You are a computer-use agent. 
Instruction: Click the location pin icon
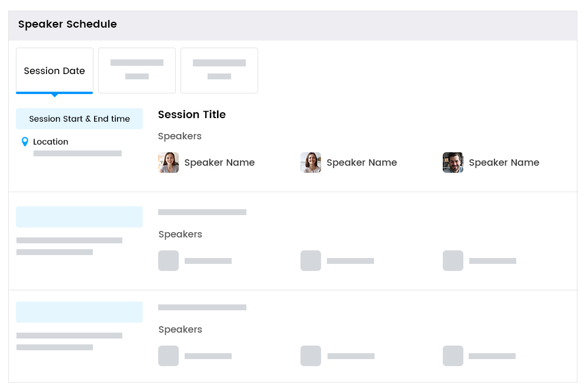pyautogui.click(x=24, y=141)
